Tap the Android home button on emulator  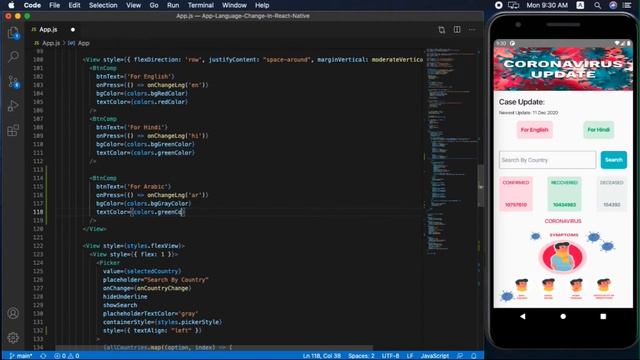tap(563, 316)
